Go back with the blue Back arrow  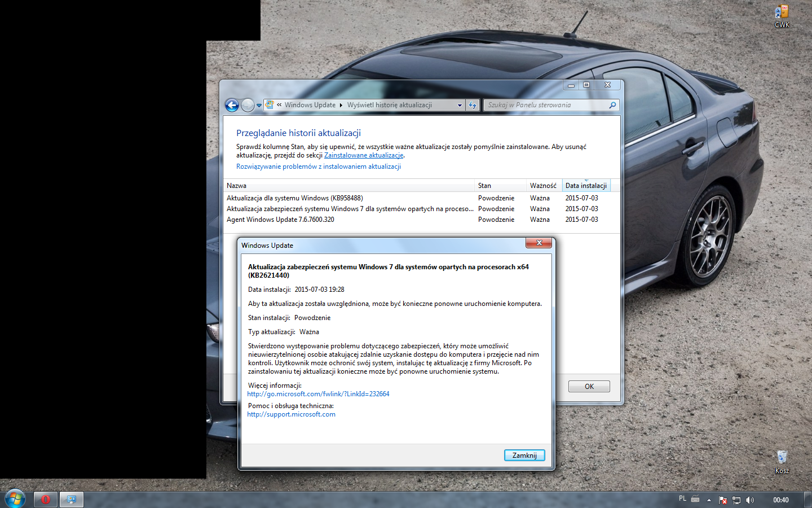(232, 105)
